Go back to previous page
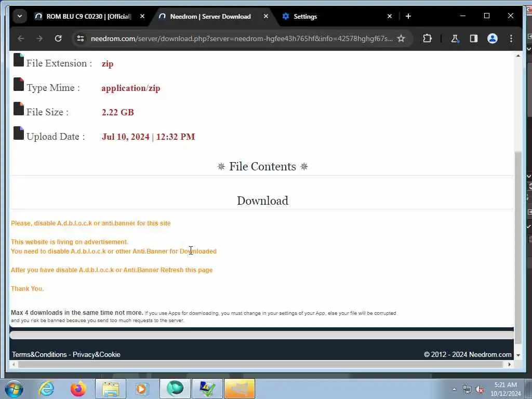Viewport: 532px width, 399px height. (21, 38)
